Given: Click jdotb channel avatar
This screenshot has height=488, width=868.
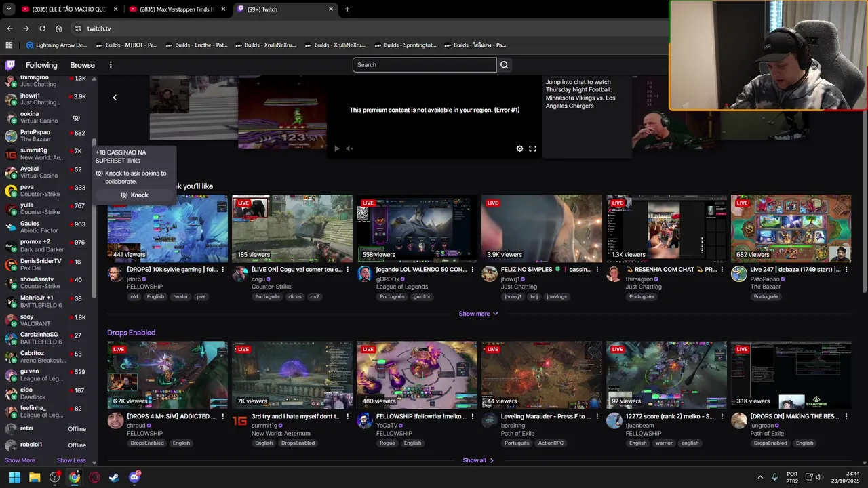Looking at the screenshot, I should [x=115, y=274].
